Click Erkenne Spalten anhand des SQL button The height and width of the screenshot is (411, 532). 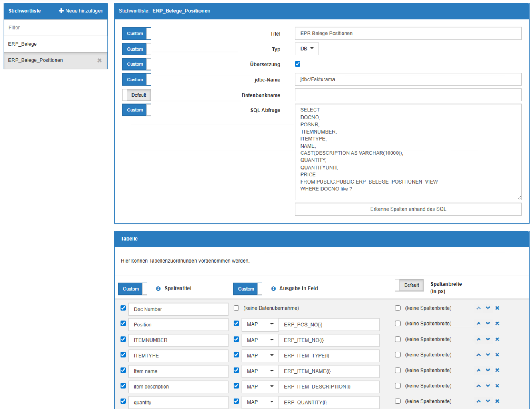coord(408,209)
